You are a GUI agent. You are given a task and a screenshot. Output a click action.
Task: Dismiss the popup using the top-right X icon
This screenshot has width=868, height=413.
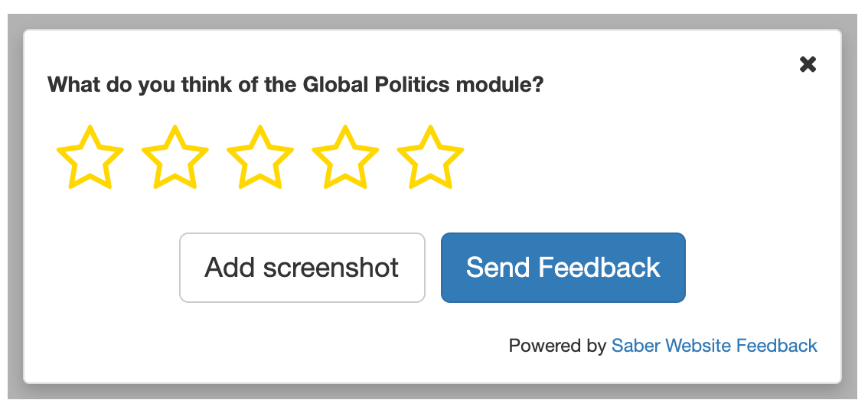808,64
